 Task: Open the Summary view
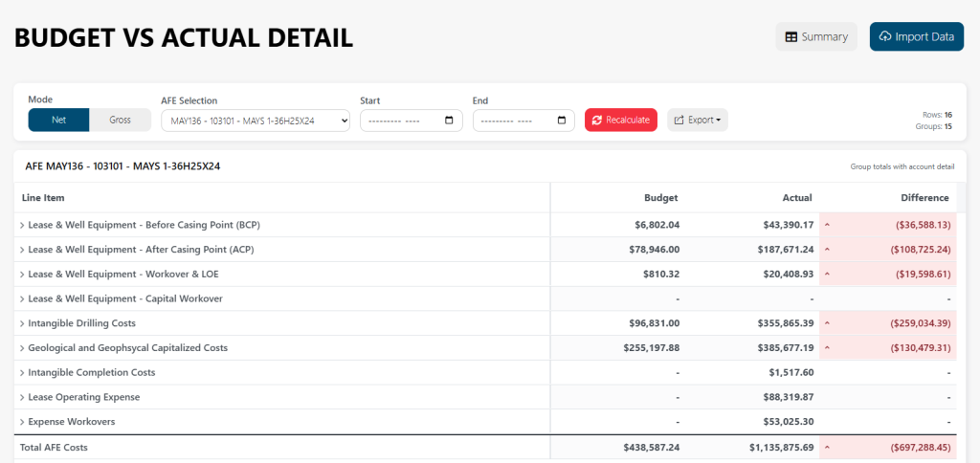[x=816, y=37]
